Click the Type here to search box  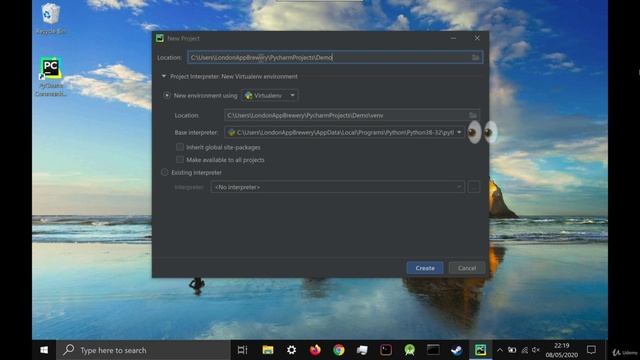[x=144, y=350]
